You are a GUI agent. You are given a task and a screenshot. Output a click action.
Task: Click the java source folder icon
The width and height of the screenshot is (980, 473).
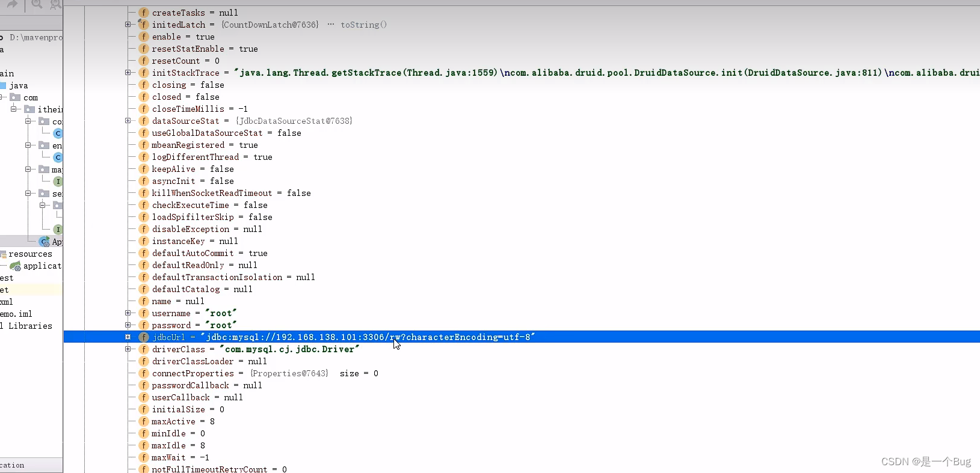pos(3,85)
